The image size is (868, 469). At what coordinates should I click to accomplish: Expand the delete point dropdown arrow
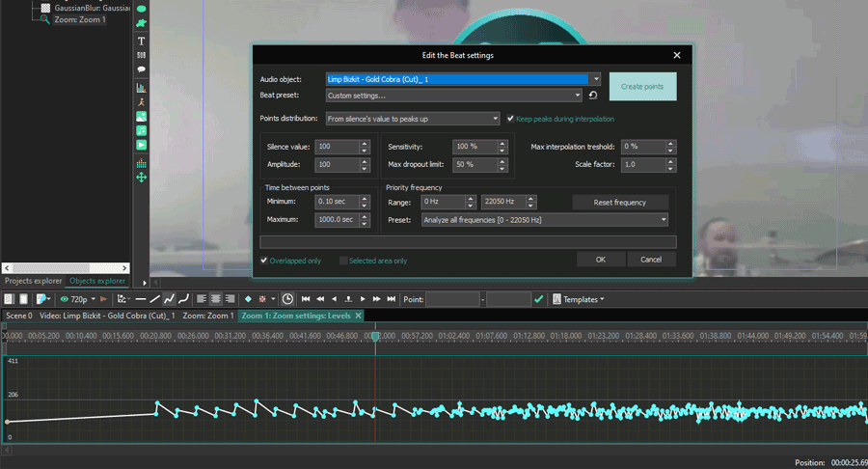273,299
